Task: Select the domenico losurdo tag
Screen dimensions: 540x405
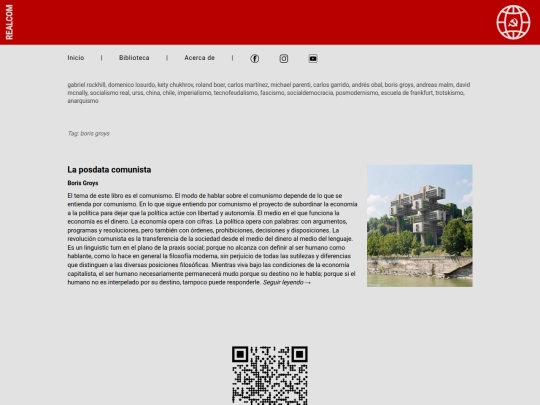Action: pos(131,85)
